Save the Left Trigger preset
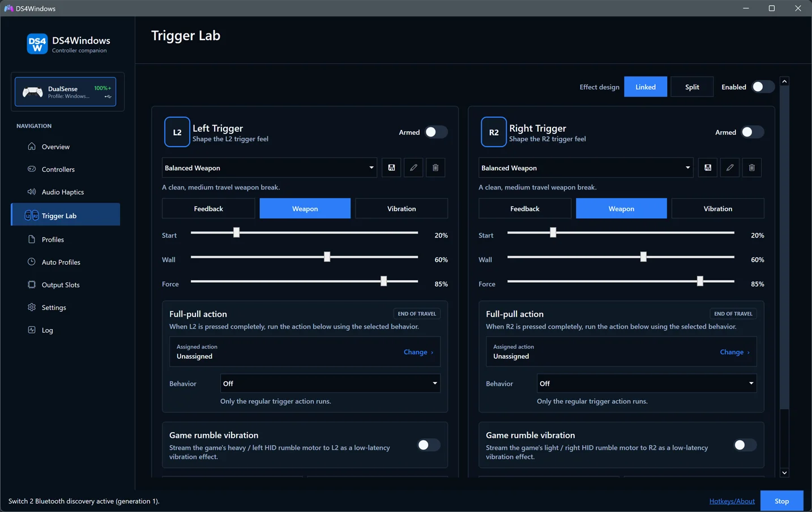The image size is (812, 512). (391, 167)
